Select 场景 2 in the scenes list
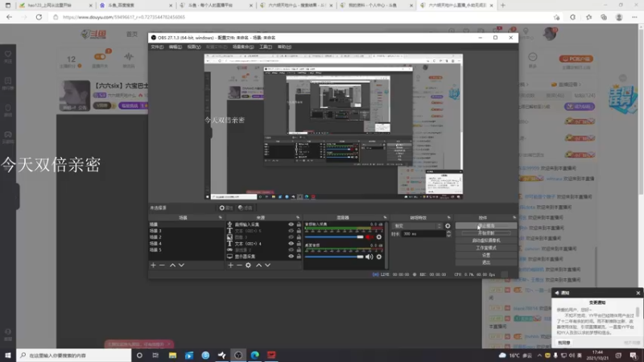Screen dimensions: 644x362 pos(186,237)
